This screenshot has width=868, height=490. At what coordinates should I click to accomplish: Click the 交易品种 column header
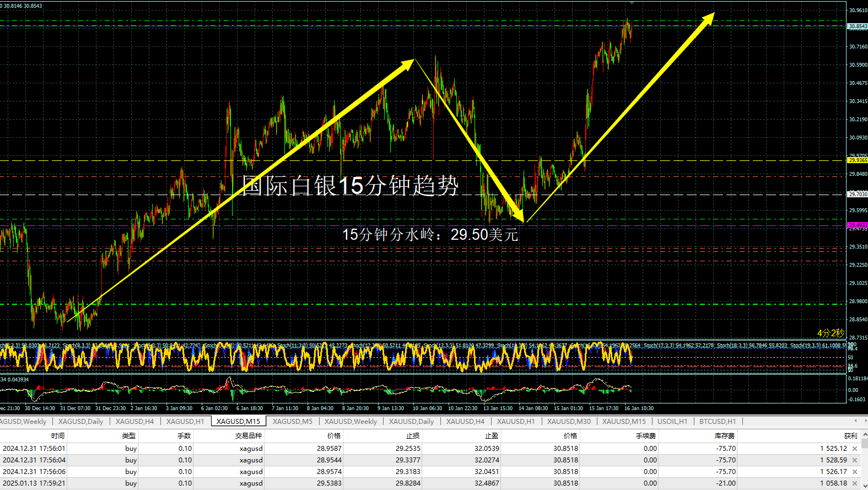pyautogui.click(x=248, y=436)
